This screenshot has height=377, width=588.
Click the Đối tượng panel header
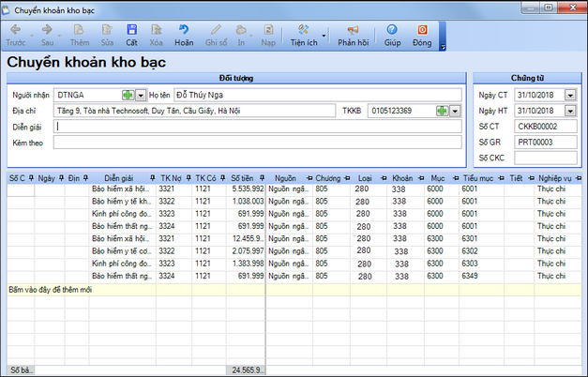pos(236,78)
